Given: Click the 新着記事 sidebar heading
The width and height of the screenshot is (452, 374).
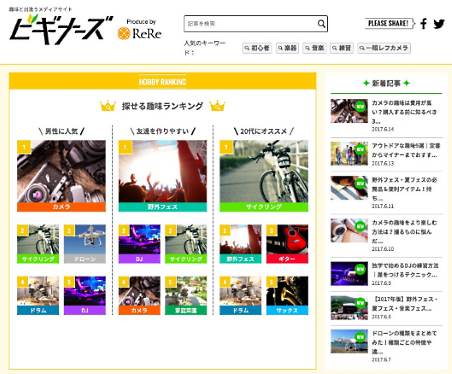Looking at the screenshot, I should tap(386, 83).
